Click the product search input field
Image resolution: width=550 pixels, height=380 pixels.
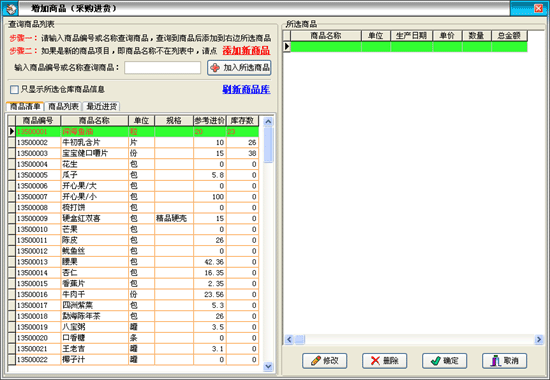tap(162, 68)
